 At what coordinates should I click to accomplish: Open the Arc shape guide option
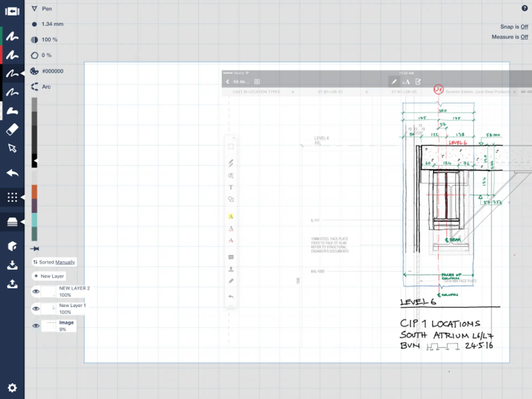(41, 87)
